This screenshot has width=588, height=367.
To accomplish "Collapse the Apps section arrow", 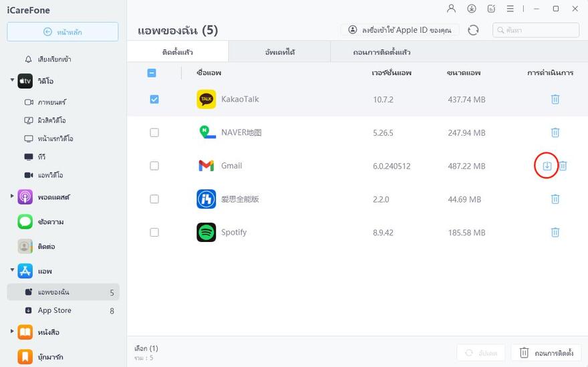I will [x=12, y=270].
